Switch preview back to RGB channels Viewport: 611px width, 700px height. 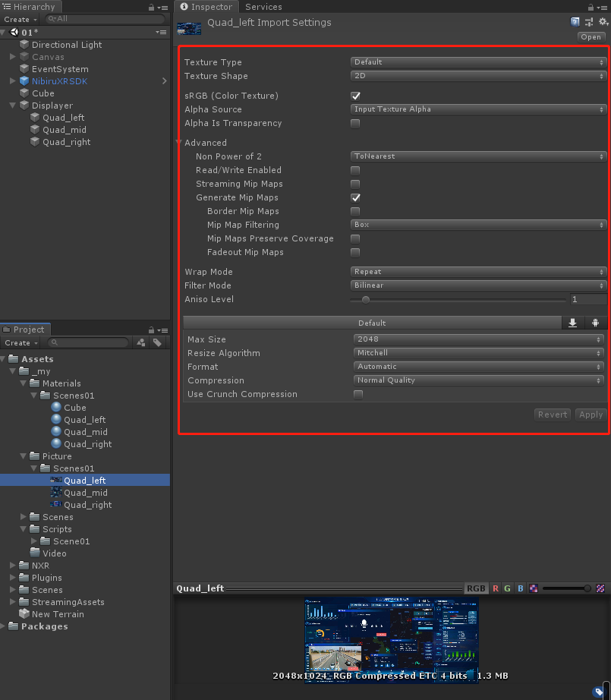point(475,588)
